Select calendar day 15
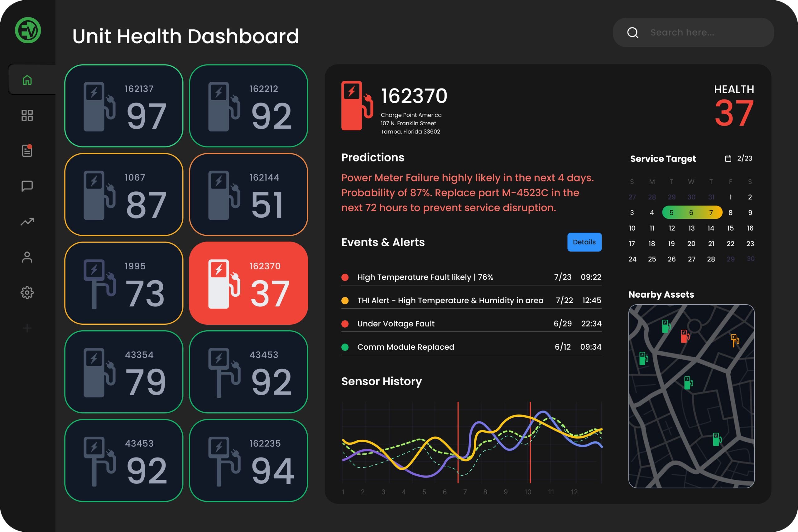Image resolution: width=798 pixels, height=532 pixels. click(730, 228)
